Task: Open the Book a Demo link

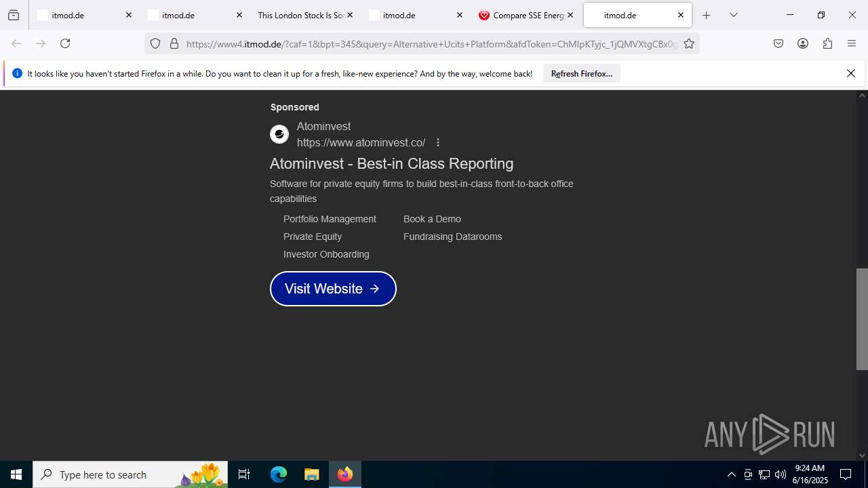Action: (432, 219)
